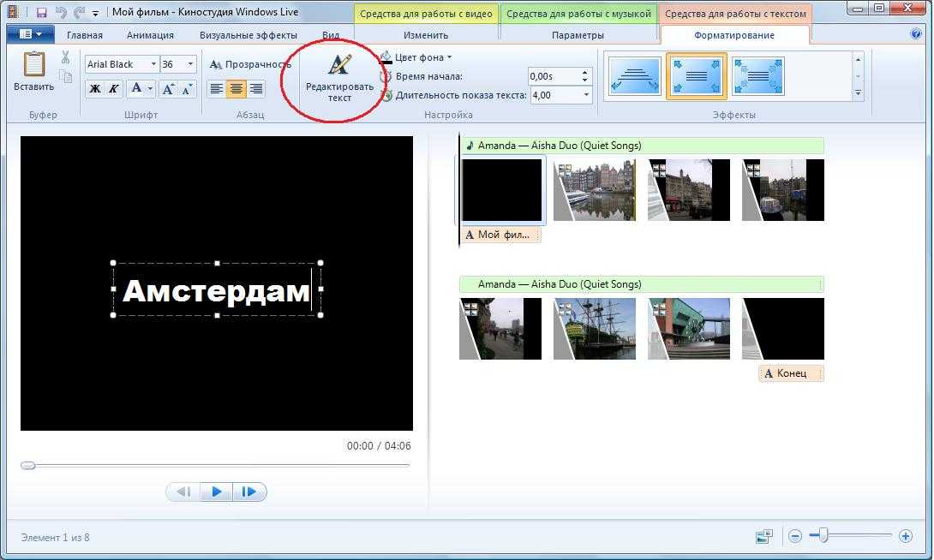This screenshot has height=560, width=934.
Task: Select center text alignment
Action: click(236, 89)
